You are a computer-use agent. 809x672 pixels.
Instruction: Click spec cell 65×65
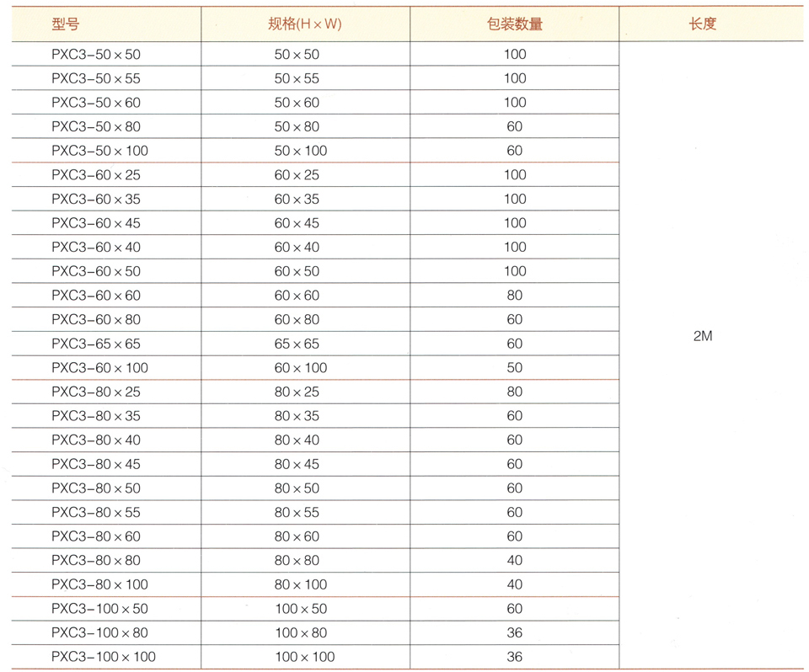(297, 344)
